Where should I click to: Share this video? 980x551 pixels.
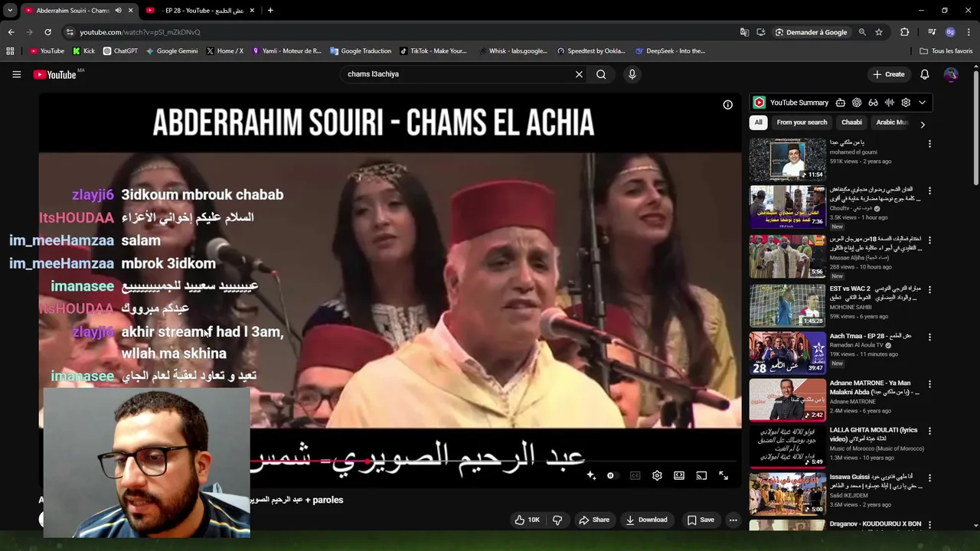pyautogui.click(x=594, y=520)
